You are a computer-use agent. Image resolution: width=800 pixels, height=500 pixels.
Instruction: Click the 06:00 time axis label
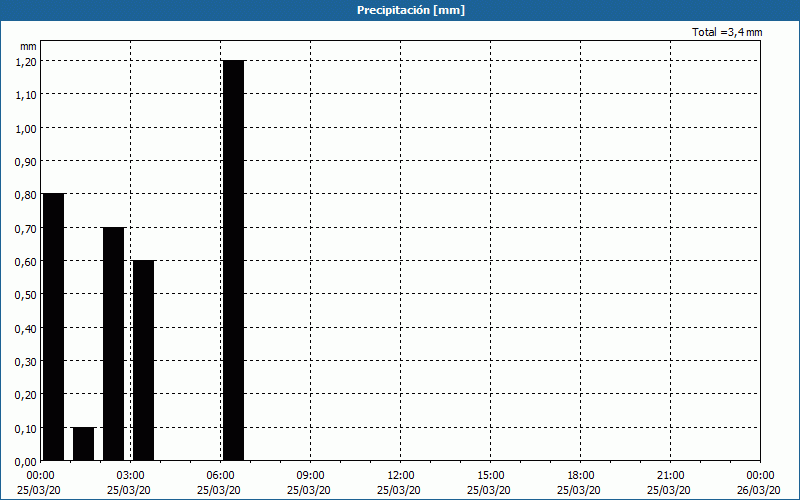click(220, 476)
